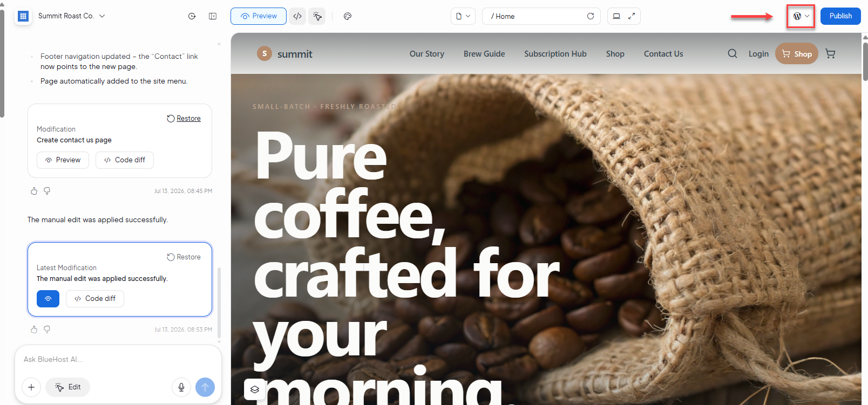Open the layers icon on canvas
This screenshot has width=868, height=405.
click(x=255, y=389)
